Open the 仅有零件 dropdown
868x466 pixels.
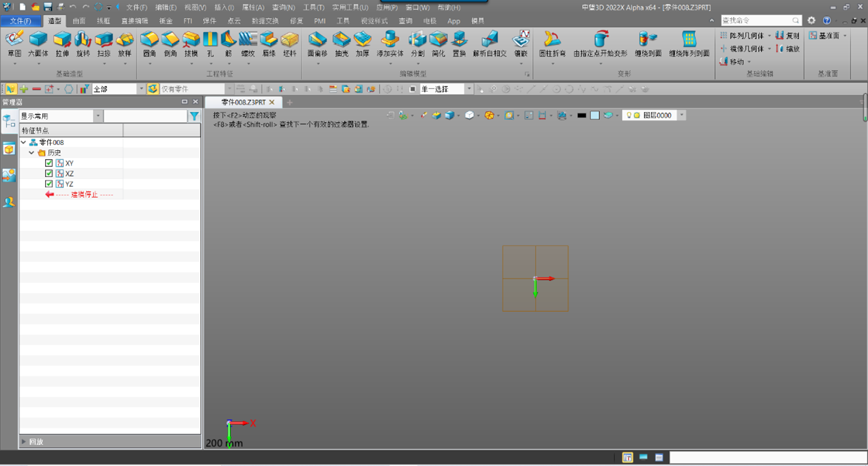coord(229,89)
